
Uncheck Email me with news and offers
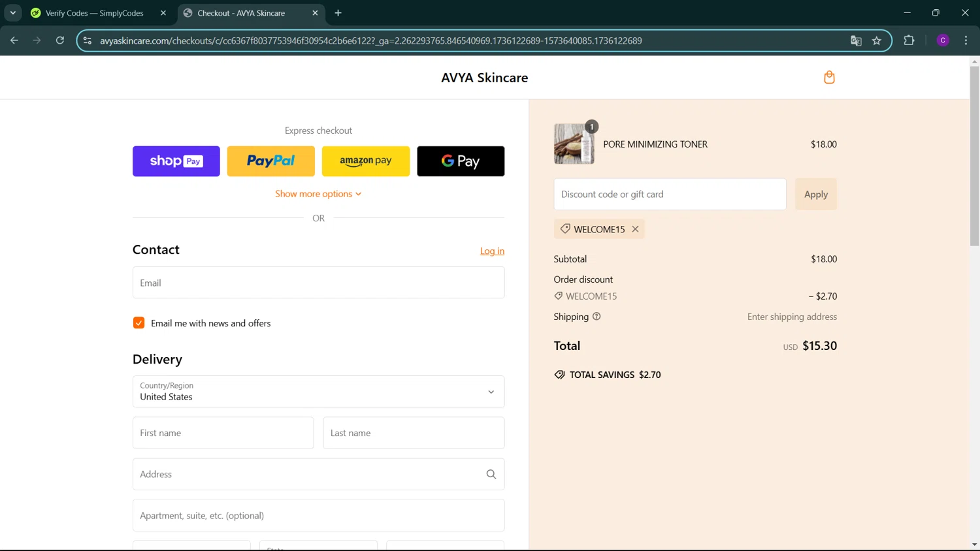[x=139, y=323]
